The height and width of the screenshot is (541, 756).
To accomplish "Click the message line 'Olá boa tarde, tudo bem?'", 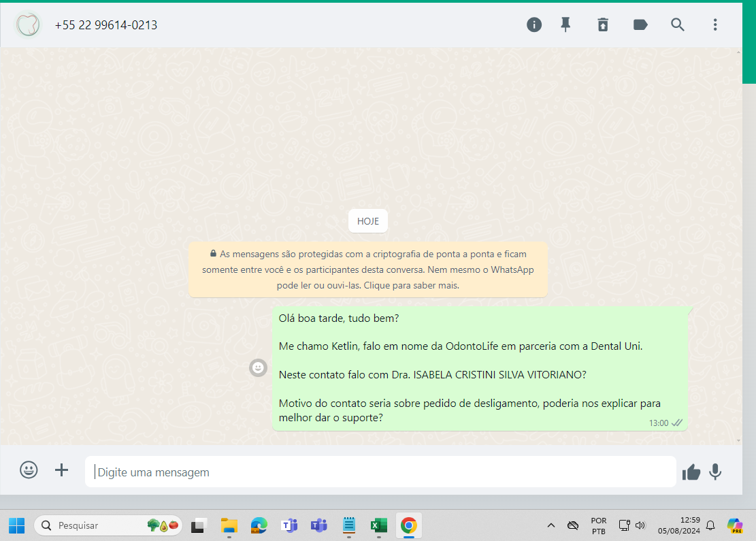I will 339,318.
